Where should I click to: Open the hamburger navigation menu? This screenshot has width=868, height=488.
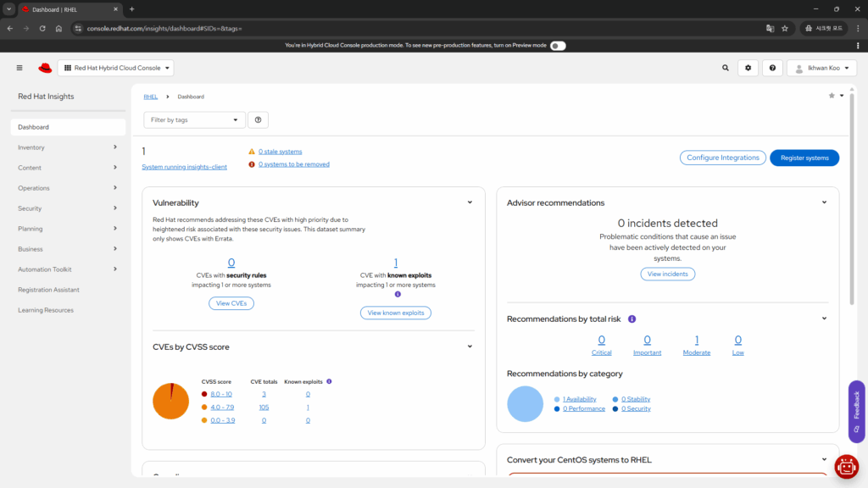(x=19, y=68)
